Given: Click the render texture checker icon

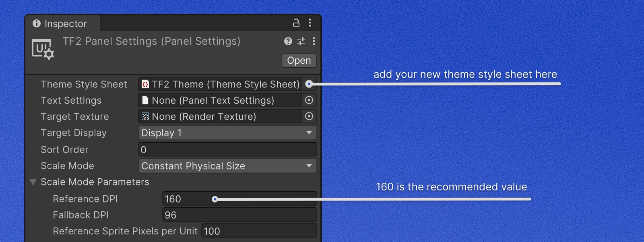Looking at the screenshot, I should point(145,117).
